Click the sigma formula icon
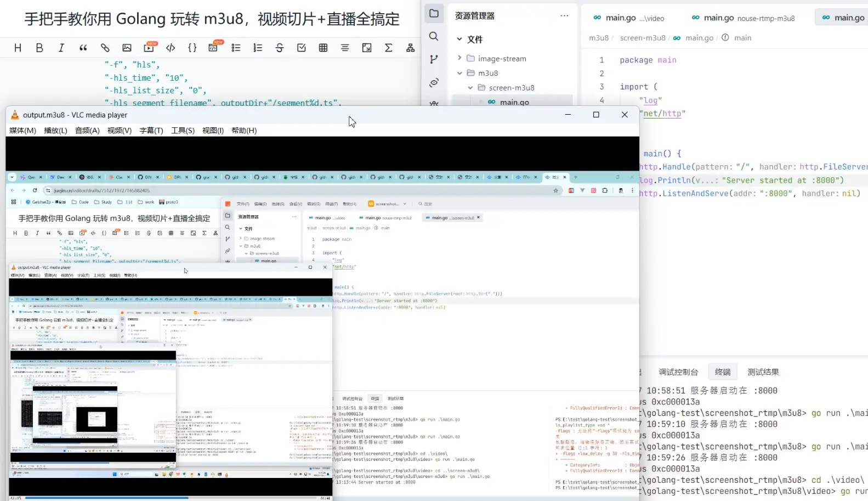 click(x=388, y=48)
